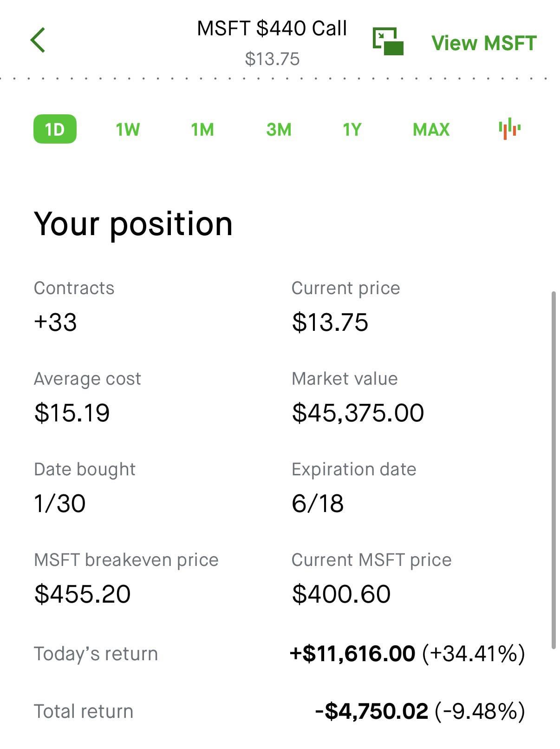This screenshot has height=749, width=560.
Task: Switch to candlestick chart view
Action: (509, 128)
